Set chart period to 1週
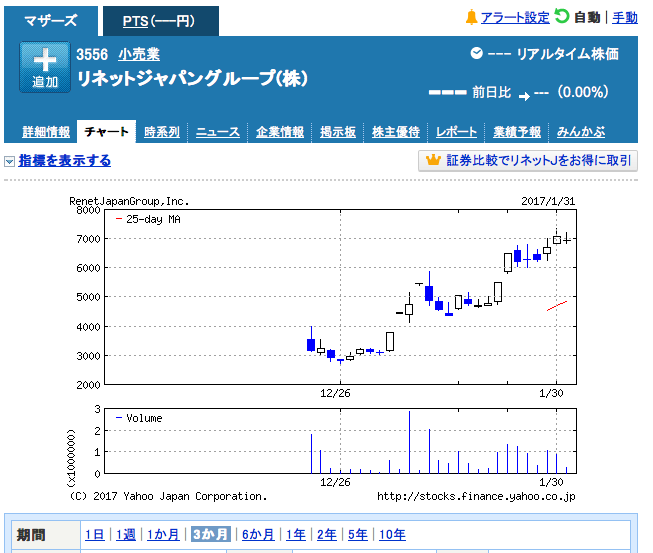 tap(126, 534)
